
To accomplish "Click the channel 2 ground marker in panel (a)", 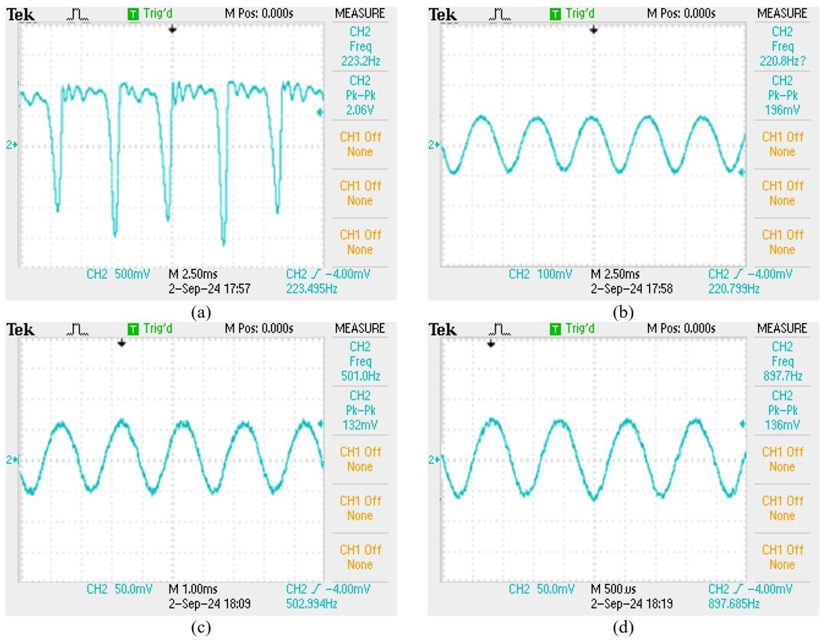I will 12,145.
